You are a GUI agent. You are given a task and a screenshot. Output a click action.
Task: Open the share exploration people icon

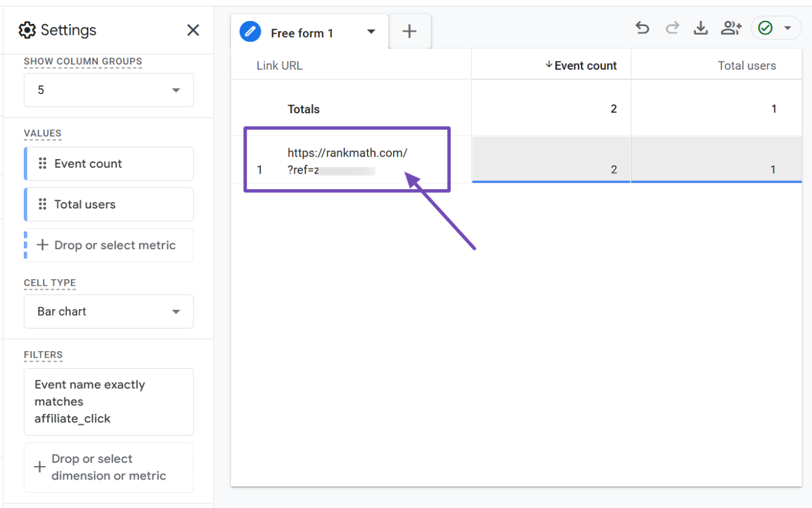tap(731, 28)
